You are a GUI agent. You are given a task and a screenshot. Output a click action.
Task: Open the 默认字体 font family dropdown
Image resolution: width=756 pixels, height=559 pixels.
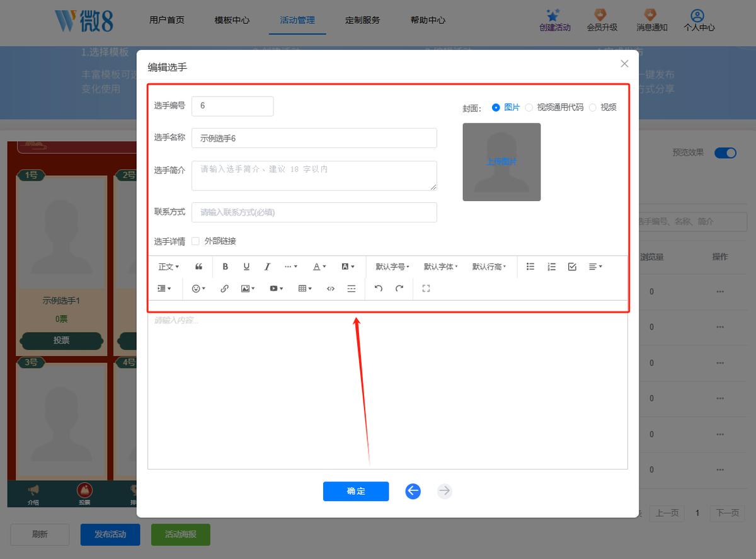[x=441, y=267]
